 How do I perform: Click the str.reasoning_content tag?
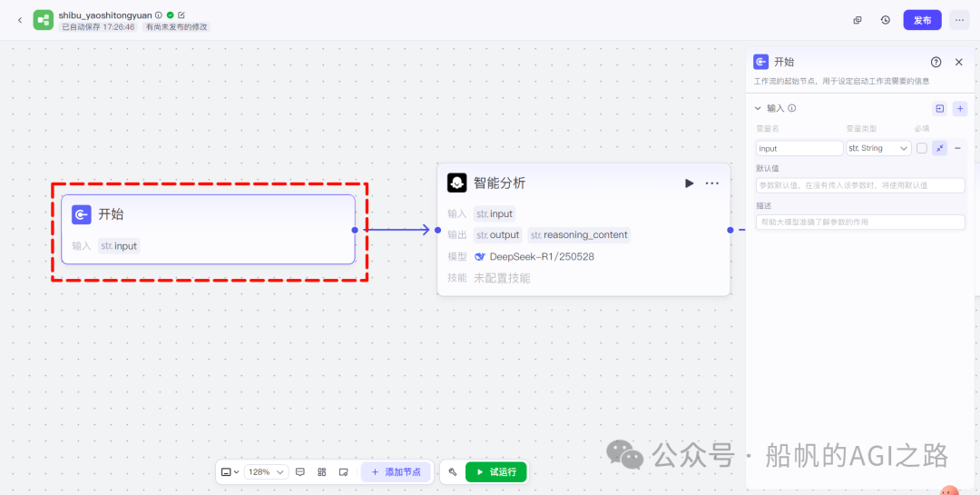579,235
